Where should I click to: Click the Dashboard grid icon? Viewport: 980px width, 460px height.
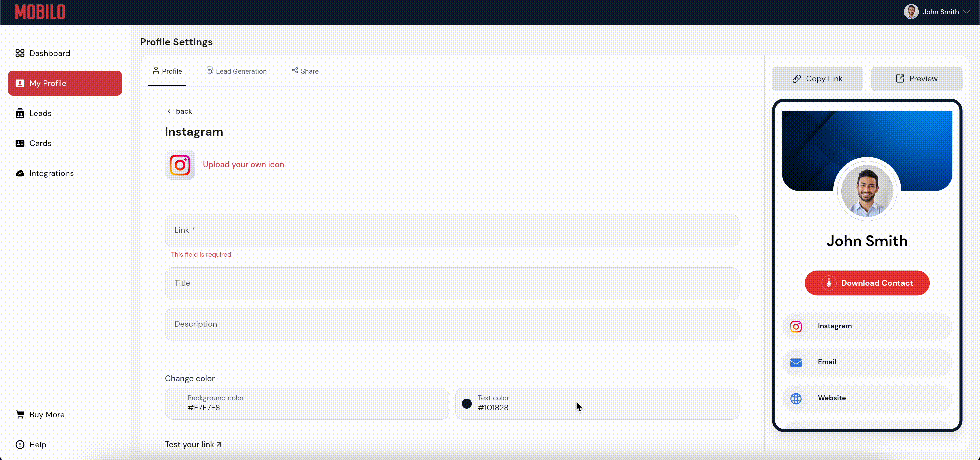pyautogui.click(x=20, y=53)
